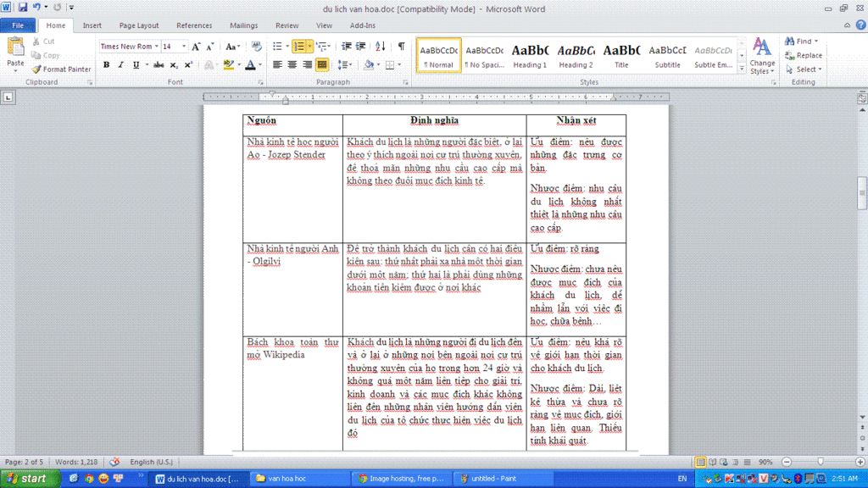The width and height of the screenshot is (868, 488).
Task: Open the font name dropdown
Action: point(157,47)
